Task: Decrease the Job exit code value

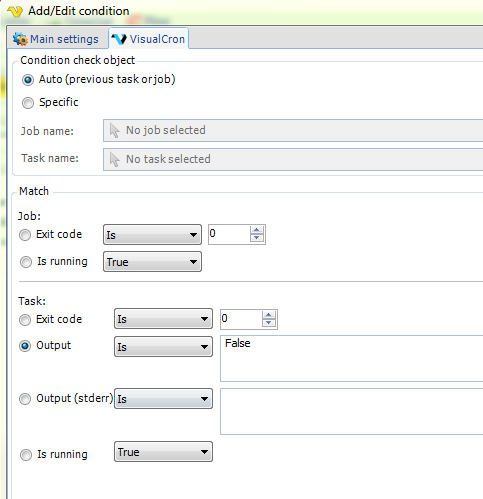Action: (x=256, y=238)
